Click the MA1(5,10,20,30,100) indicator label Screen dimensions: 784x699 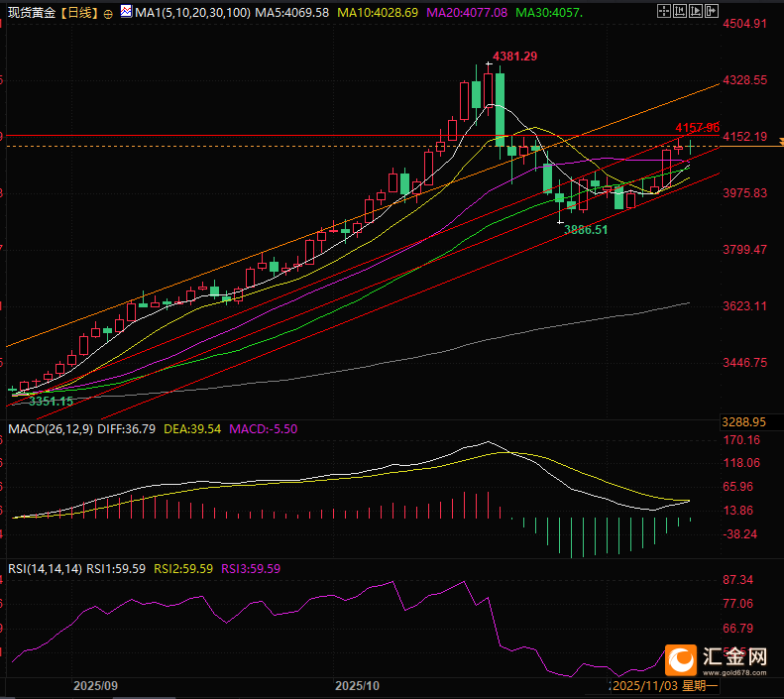(192, 13)
